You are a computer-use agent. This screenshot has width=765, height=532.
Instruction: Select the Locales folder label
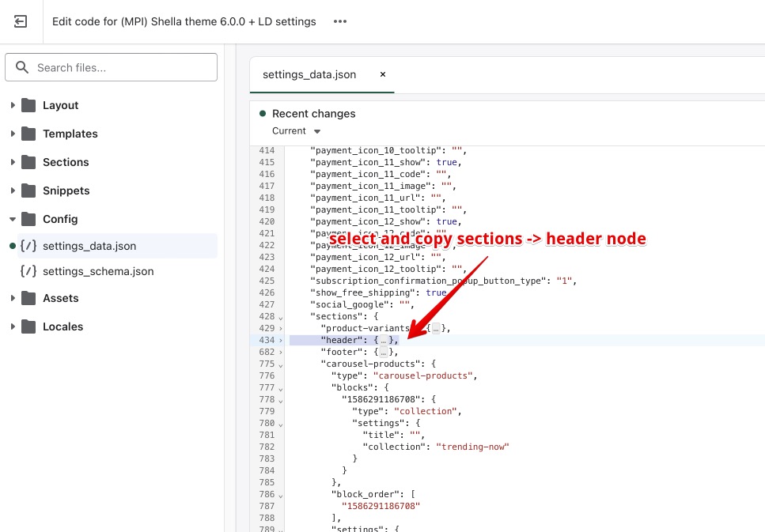click(63, 326)
